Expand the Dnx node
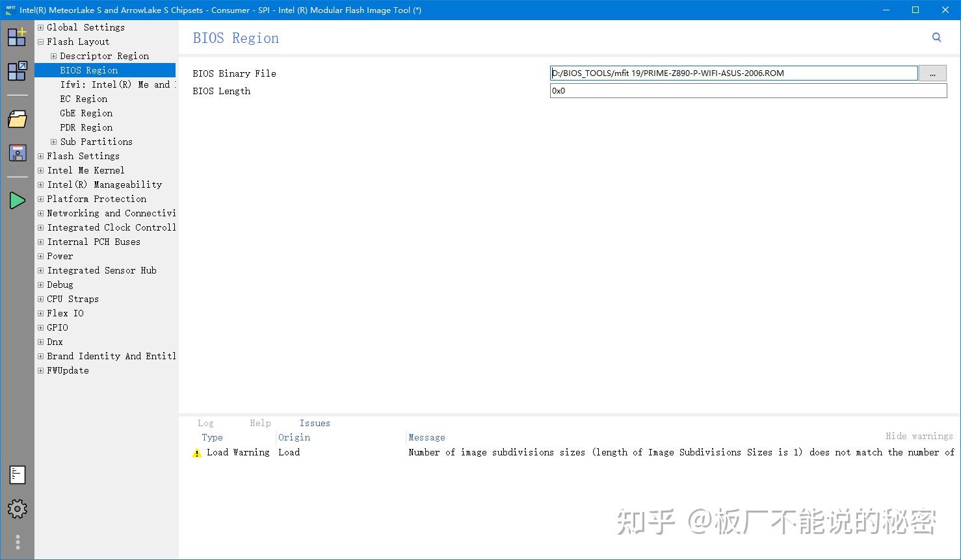 41,342
